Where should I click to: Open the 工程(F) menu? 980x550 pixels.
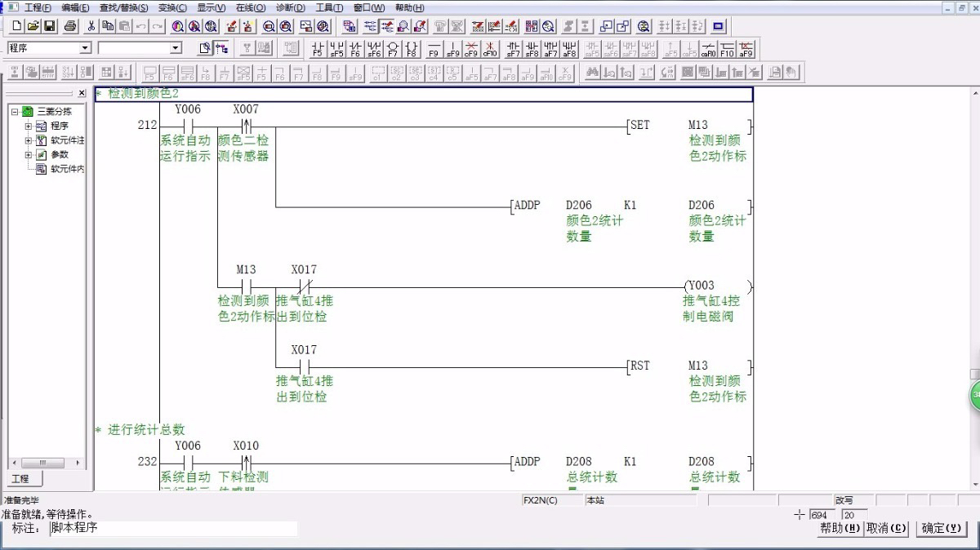[x=38, y=7]
